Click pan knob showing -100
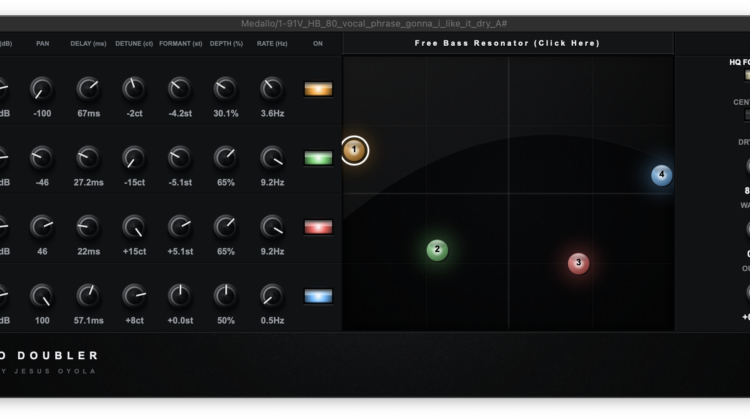 point(42,89)
